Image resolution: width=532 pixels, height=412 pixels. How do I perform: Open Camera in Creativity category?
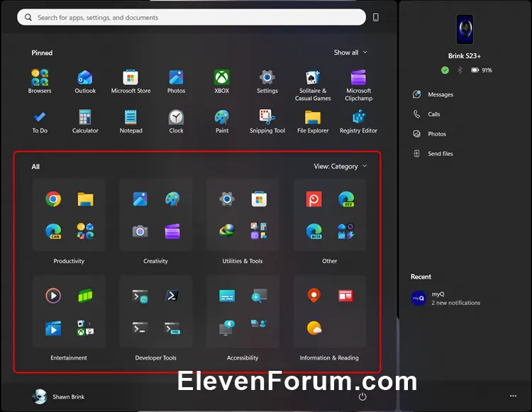pos(140,231)
